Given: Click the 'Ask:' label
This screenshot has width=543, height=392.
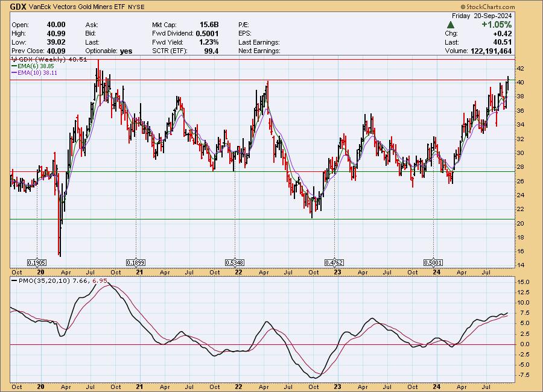Looking at the screenshot, I should (x=92, y=25).
